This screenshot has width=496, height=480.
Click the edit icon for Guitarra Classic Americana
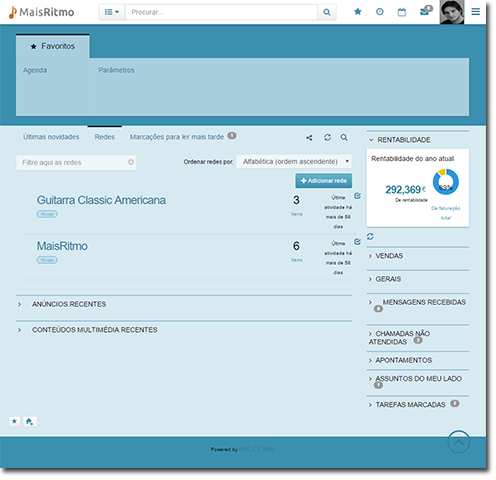point(357,196)
